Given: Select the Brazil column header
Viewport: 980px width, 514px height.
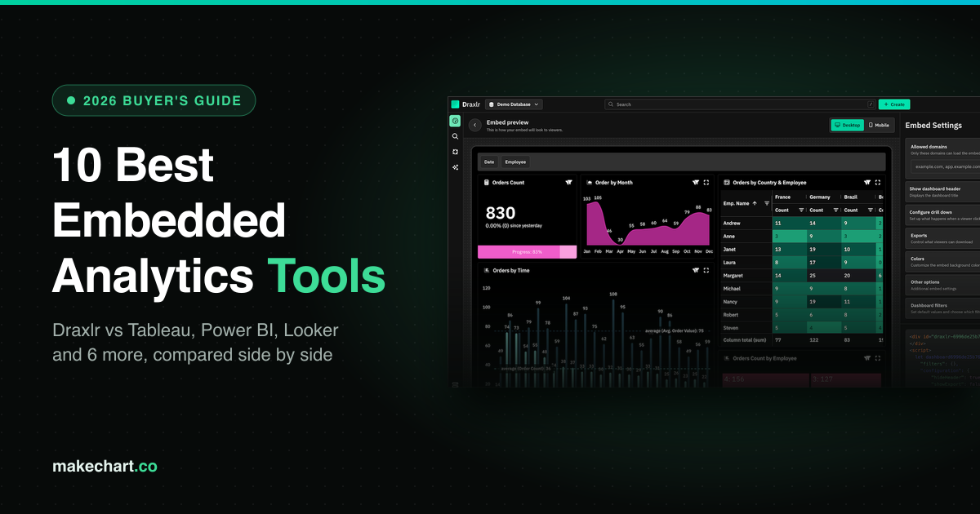Looking at the screenshot, I should (x=851, y=197).
